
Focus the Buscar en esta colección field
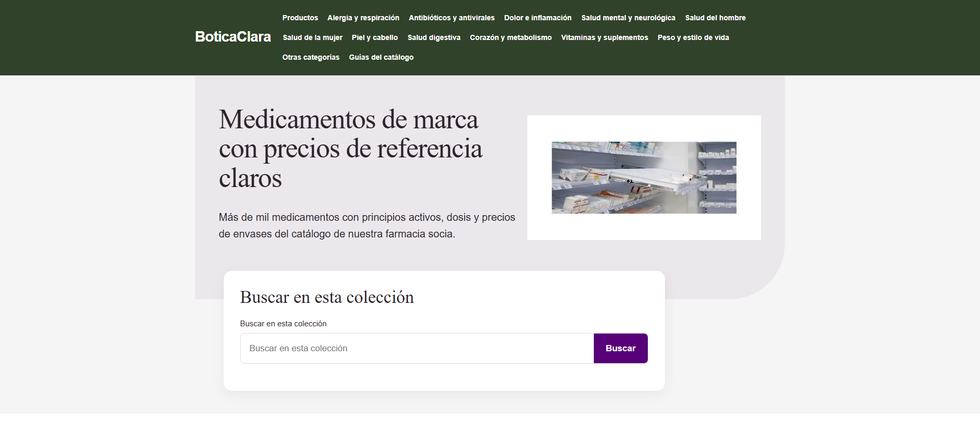(x=417, y=348)
